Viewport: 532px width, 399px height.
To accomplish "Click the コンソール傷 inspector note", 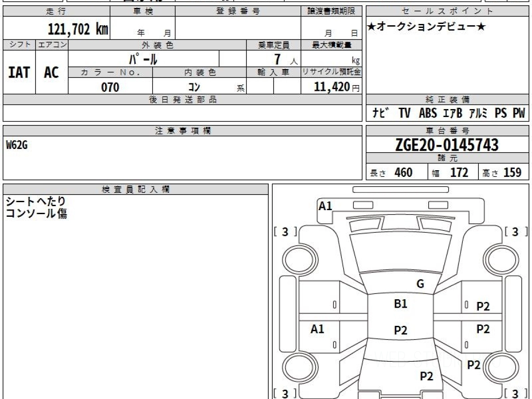I will coord(36,214).
